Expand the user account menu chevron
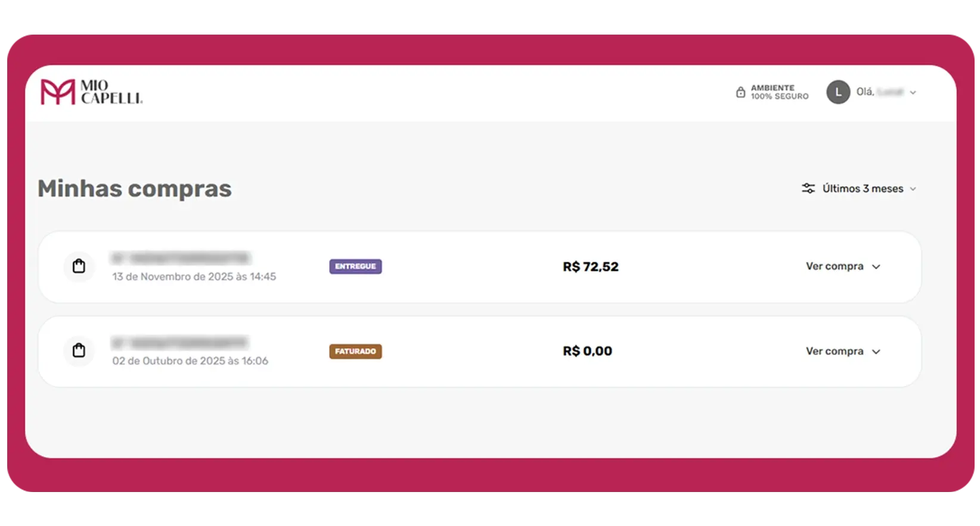 click(913, 92)
